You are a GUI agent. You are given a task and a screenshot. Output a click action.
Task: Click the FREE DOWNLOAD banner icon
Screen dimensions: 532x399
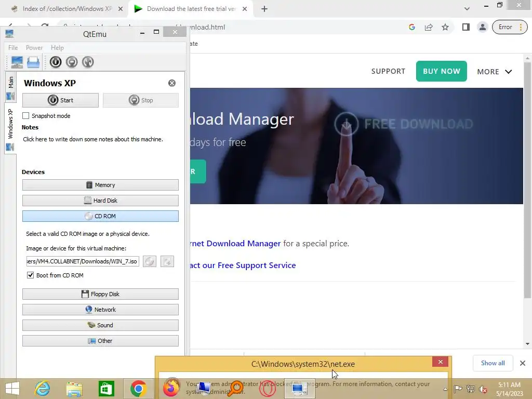346,124
